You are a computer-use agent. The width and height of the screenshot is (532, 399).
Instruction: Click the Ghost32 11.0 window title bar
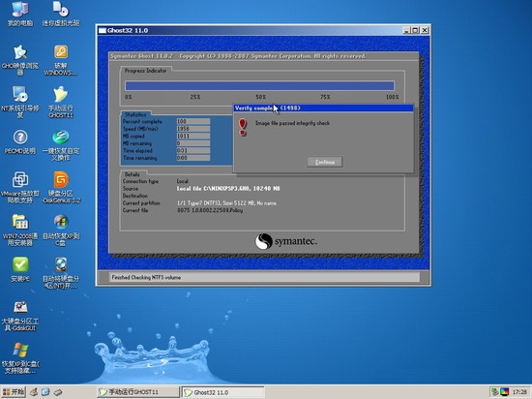(x=264, y=30)
